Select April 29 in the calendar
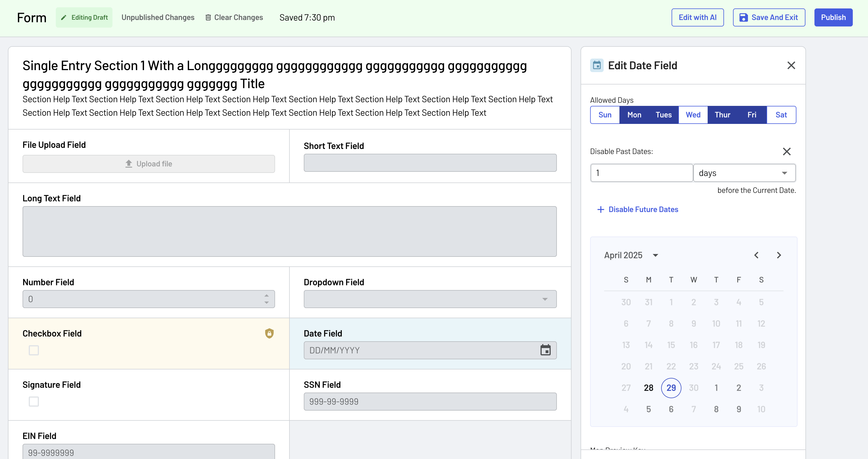 (670, 387)
